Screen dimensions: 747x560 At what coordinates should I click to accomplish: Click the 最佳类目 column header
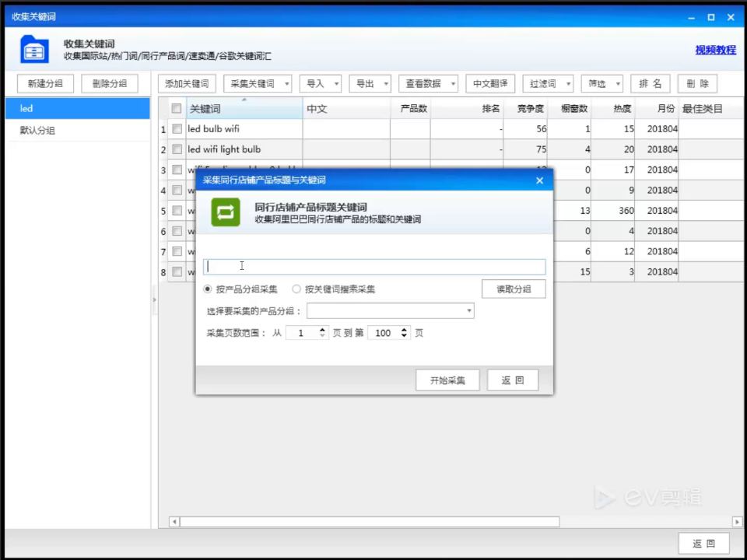710,109
